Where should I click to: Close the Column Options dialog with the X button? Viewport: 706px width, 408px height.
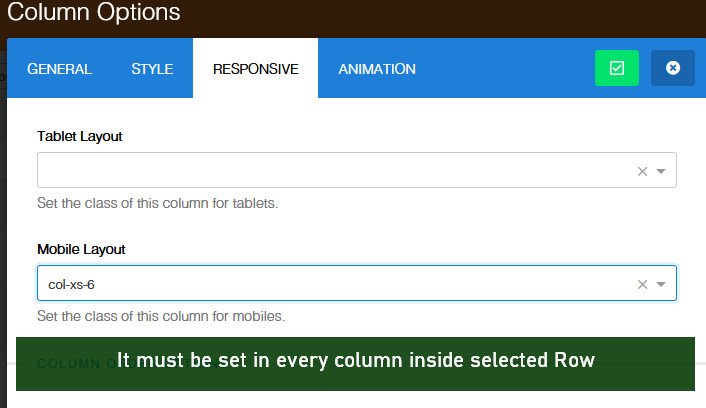click(672, 68)
